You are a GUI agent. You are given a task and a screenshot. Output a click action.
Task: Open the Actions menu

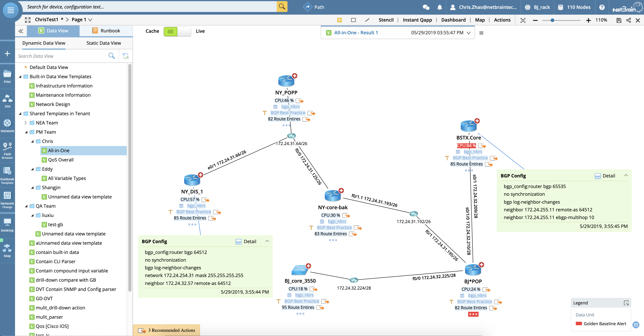[x=502, y=20]
